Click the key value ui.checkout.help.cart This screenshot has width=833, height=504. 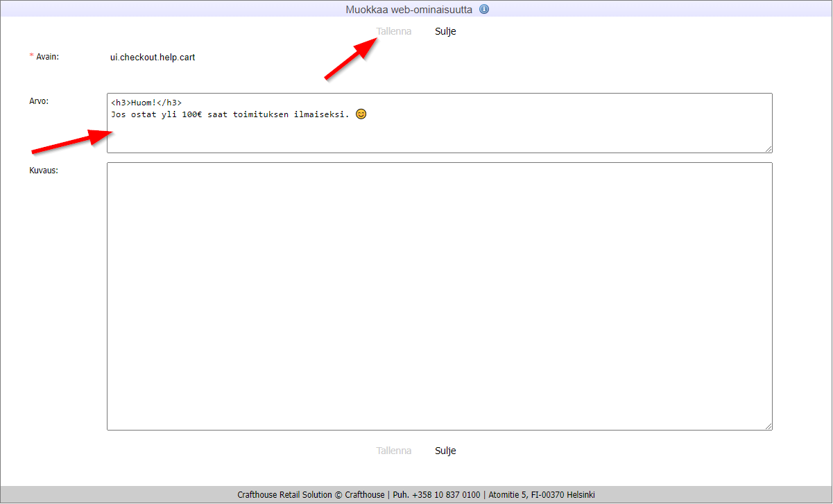[x=153, y=58]
